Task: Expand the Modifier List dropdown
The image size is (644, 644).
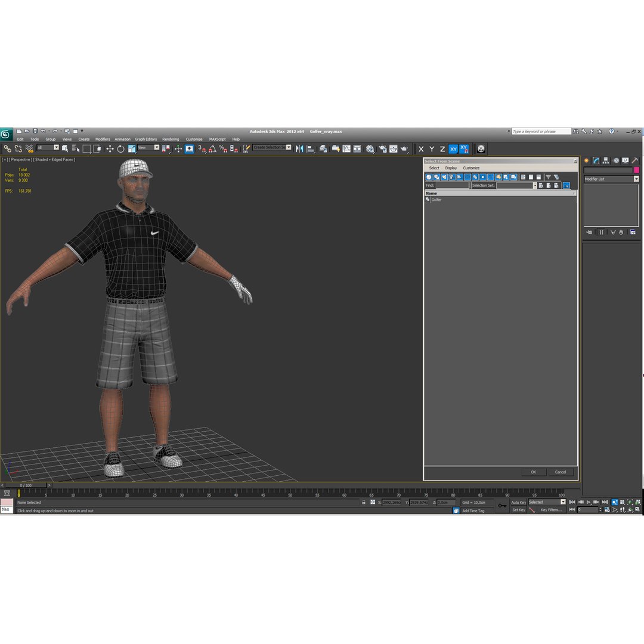Action: coord(636,179)
